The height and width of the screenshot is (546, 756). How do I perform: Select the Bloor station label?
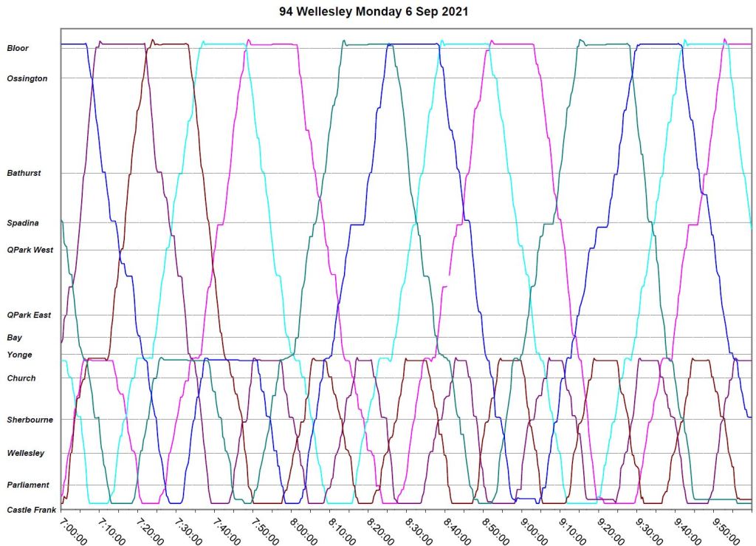pos(18,48)
